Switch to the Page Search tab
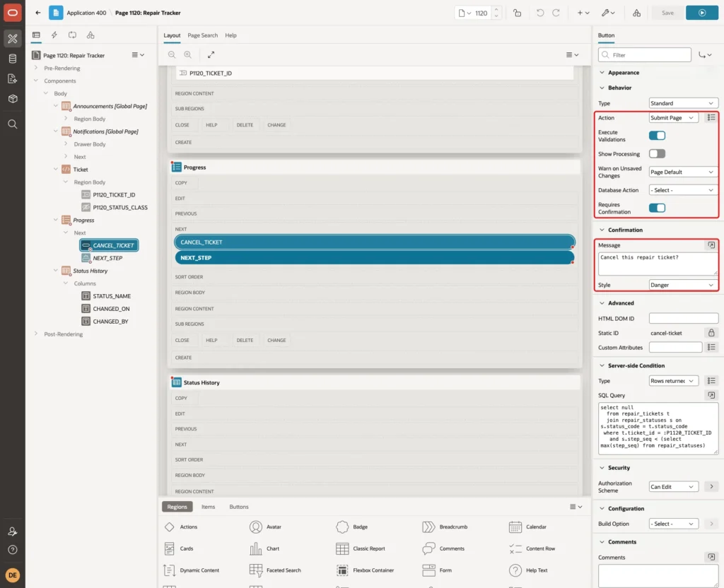 click(202, 35)
